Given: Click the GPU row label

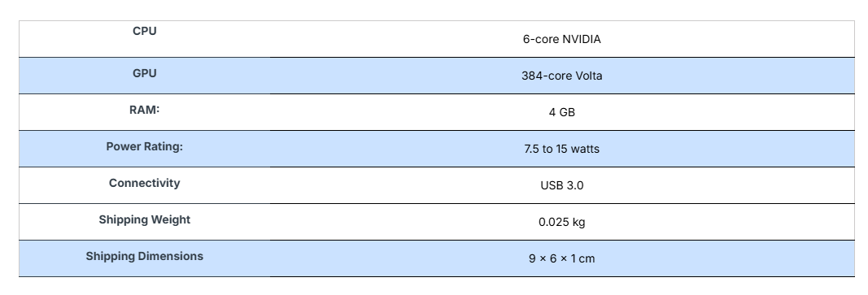Looking at the screenshot, I should tap(145, 73).
